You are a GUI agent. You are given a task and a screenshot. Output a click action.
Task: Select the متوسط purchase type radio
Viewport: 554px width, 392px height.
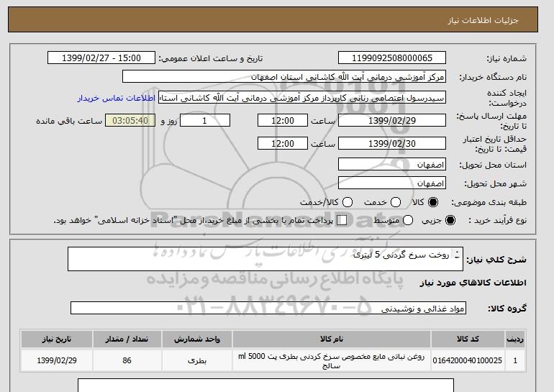tap(408, 220)
